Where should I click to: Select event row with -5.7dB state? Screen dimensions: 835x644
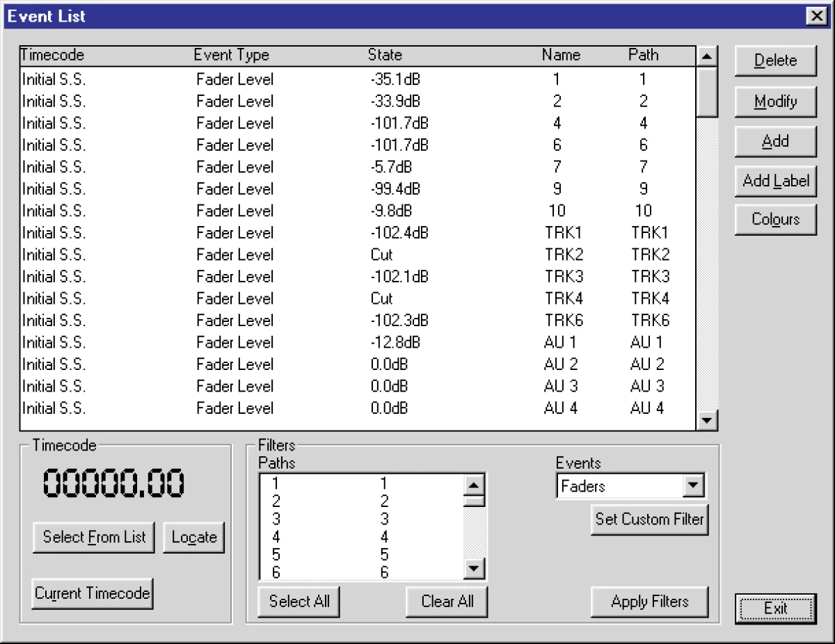358,167
